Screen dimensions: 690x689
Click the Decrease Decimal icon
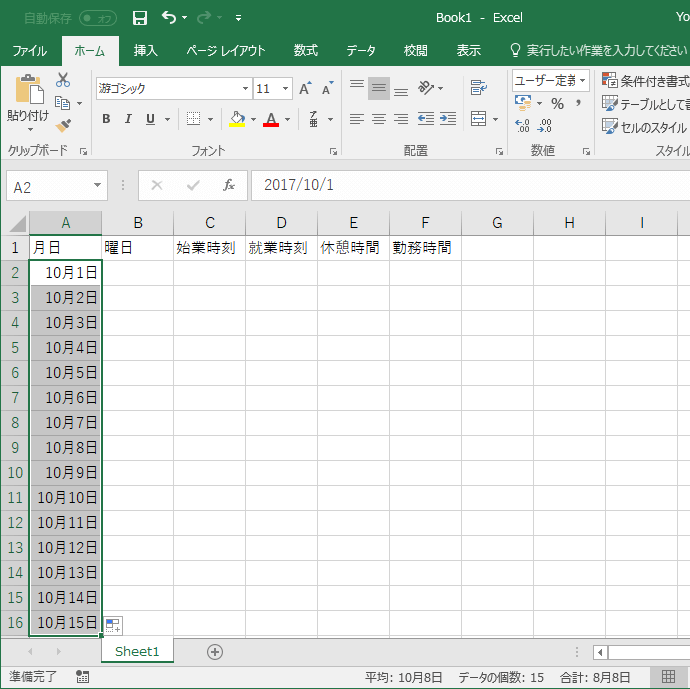point(545,126)
